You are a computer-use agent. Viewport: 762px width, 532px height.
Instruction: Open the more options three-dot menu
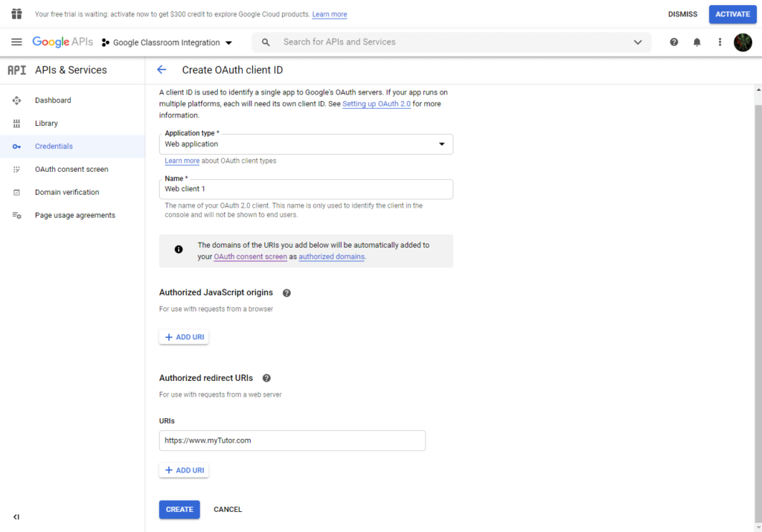(x=720, y=42)
